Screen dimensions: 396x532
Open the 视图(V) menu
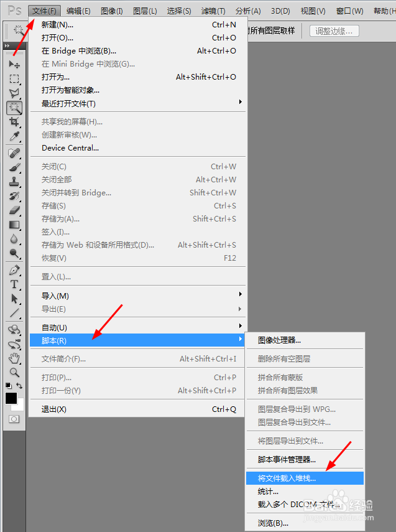tap(313, 11)
